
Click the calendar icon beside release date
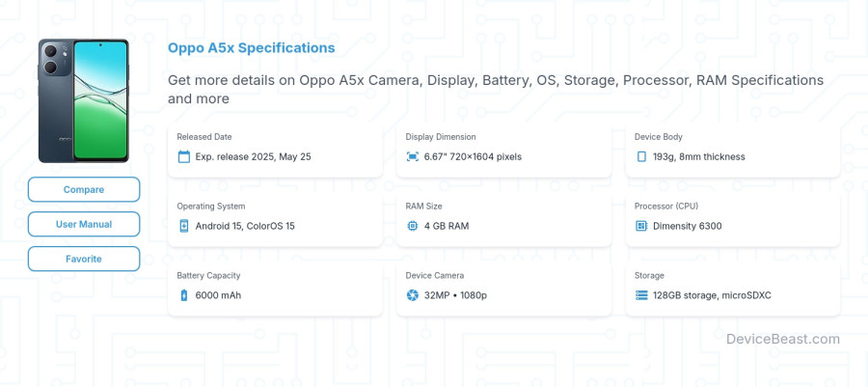coord(184,156)
